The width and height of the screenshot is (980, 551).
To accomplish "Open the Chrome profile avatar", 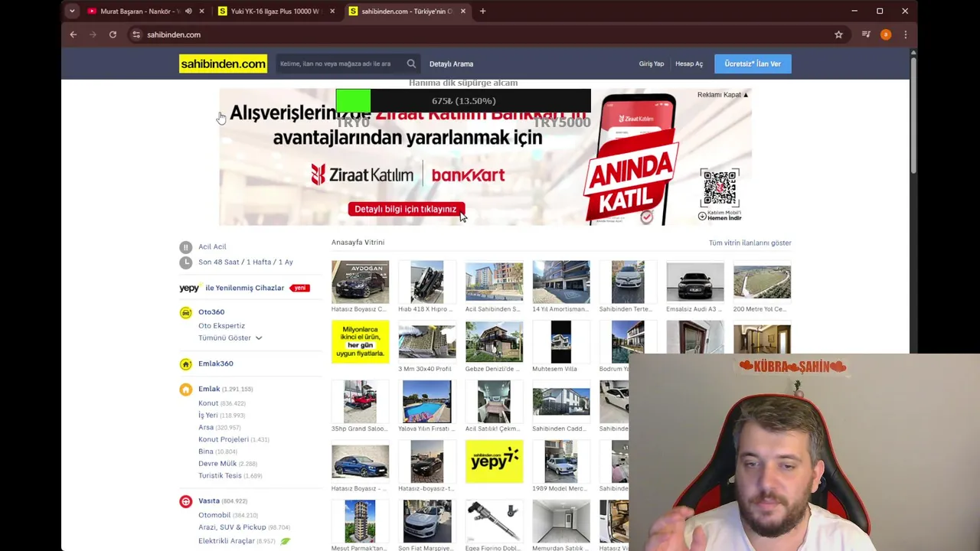I will 886,34.
